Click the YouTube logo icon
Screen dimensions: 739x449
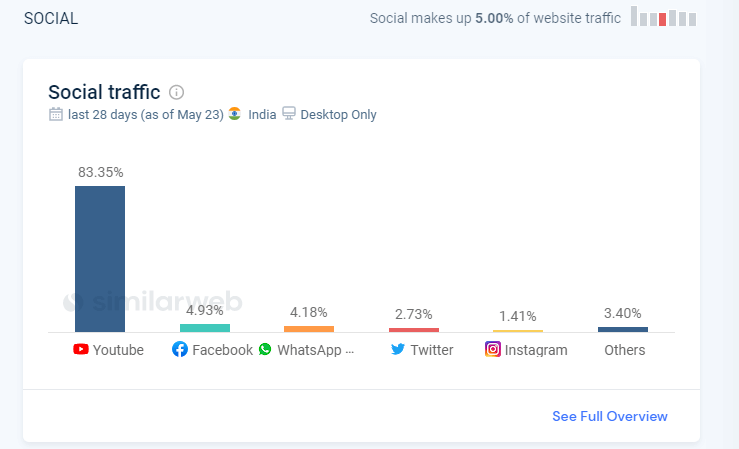81,349
